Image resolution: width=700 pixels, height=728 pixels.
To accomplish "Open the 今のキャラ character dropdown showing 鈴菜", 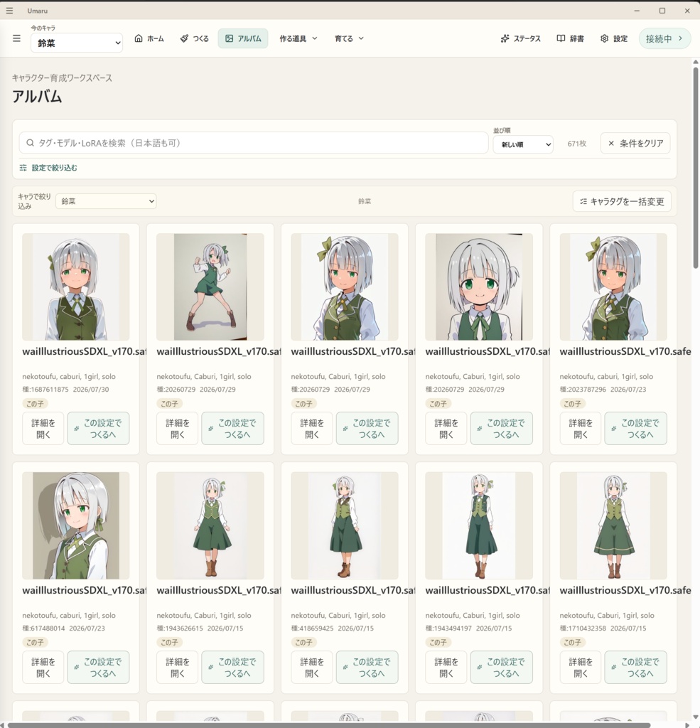I will (x=77, y=43).
